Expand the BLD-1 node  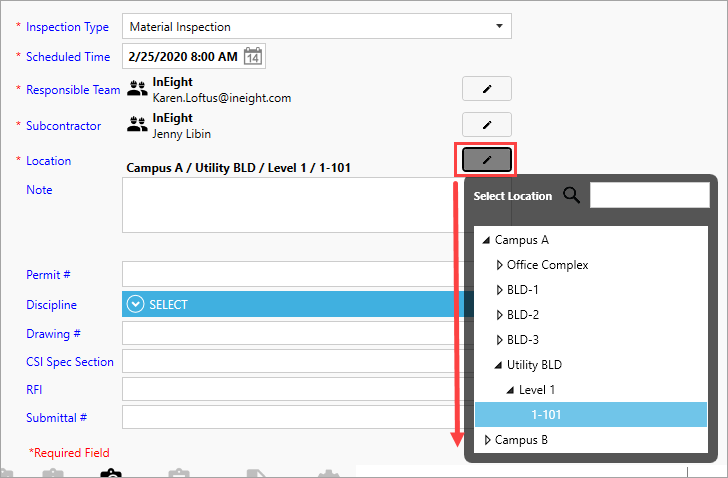coord(500,290)
